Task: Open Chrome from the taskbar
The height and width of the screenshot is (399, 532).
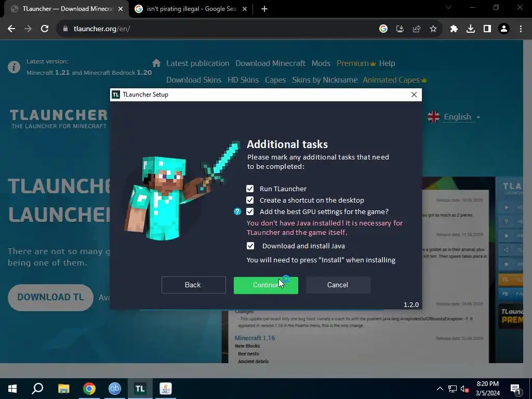Action: (x=89, y=389)
